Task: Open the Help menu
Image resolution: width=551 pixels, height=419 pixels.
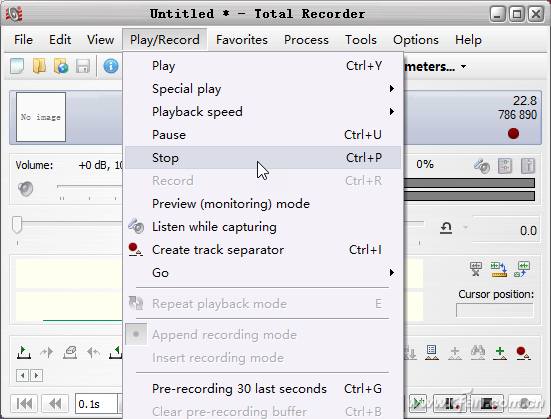Action: (468, 40)
